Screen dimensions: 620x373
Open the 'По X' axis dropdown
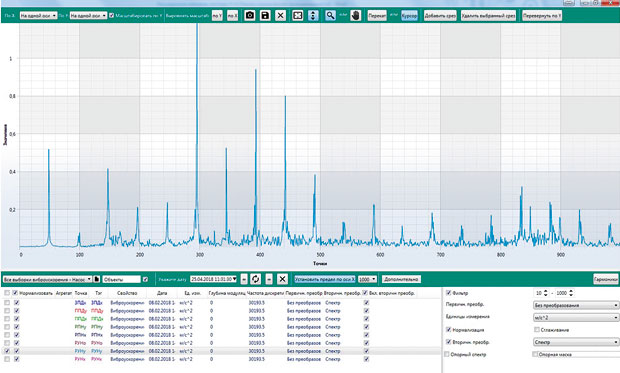tap(38, 16)
